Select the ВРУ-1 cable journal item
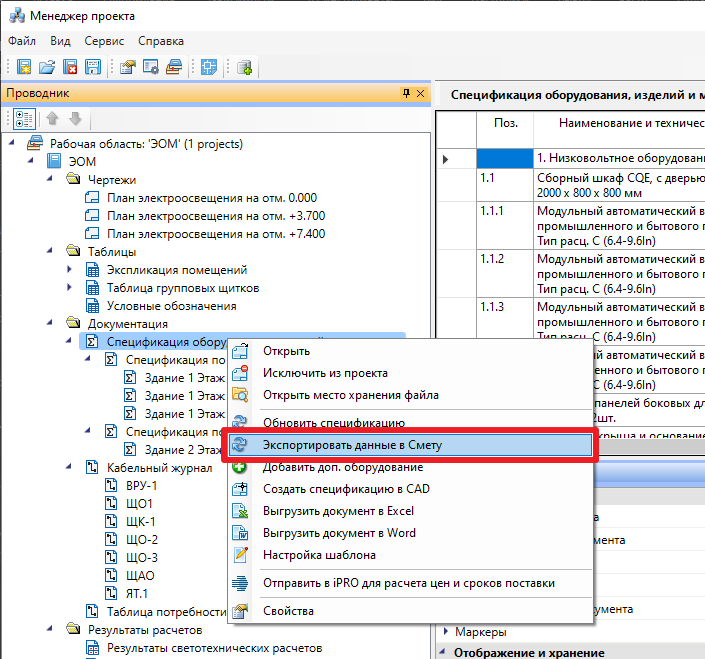Viewport: 705px width, 659px height. (141, 486)
